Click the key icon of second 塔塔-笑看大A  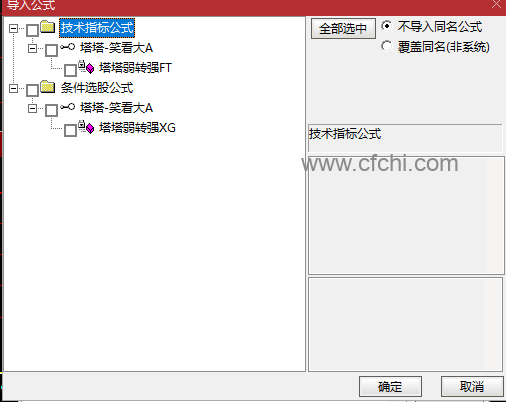68,107
